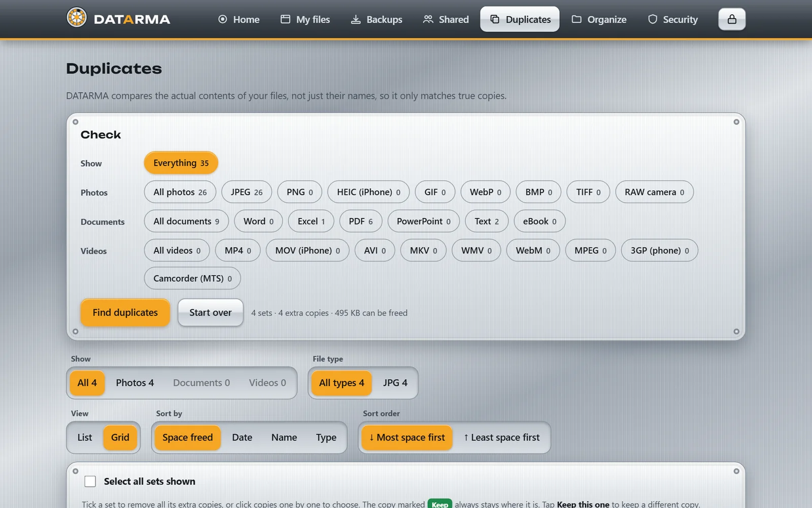Sort by Space freed
This screenshot has height=508, width=812.
click(x=188, y=437)
